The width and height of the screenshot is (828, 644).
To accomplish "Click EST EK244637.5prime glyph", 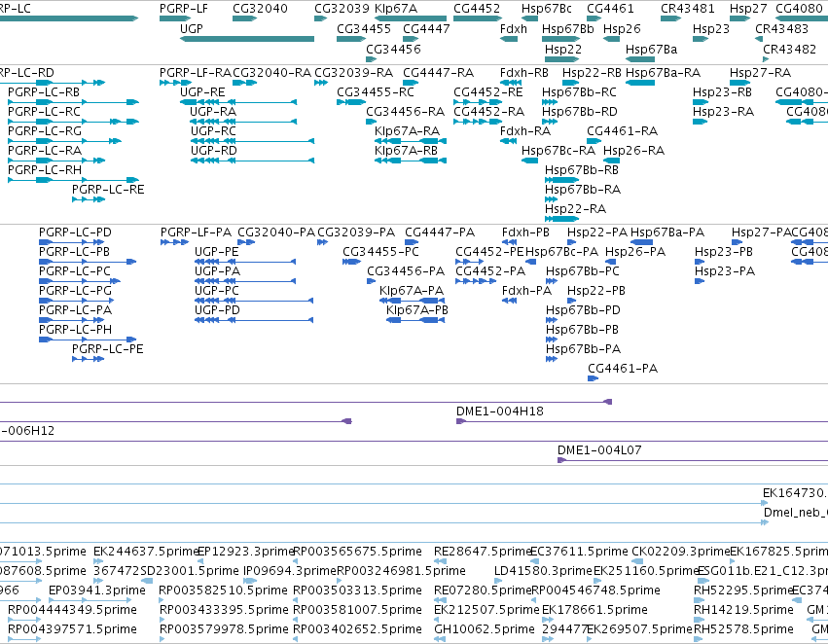I will tap(98, 561).
